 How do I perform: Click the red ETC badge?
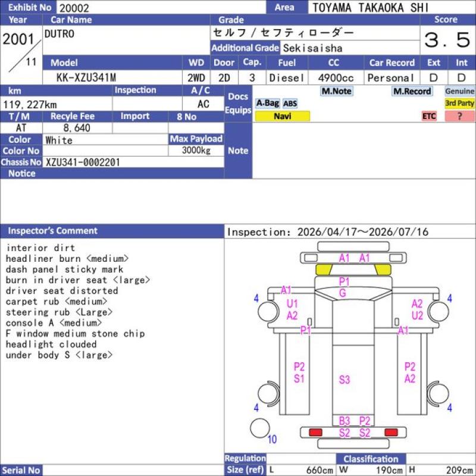tap(429, 116)
